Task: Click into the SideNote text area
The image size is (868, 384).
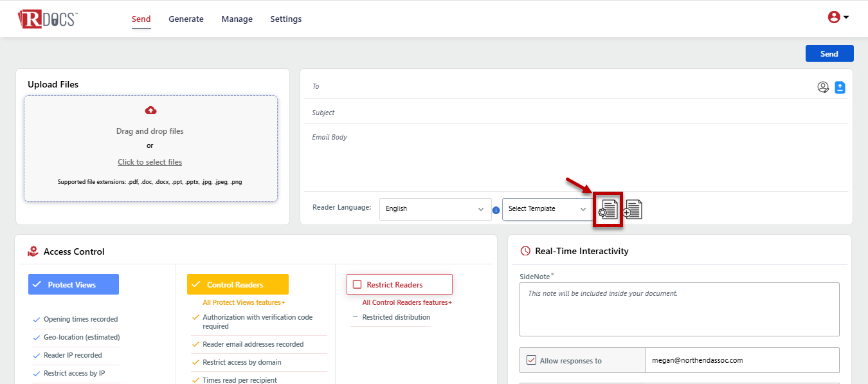Action: [679, 309]
